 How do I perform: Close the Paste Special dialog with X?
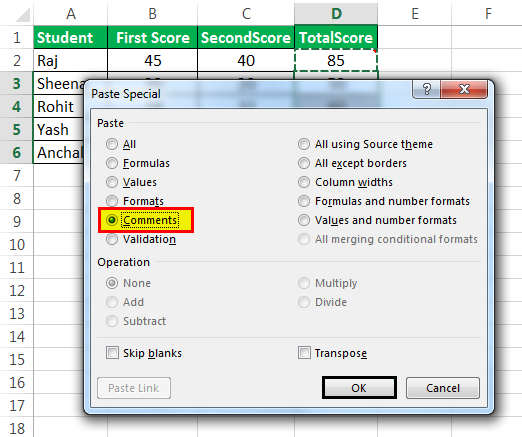click(464, 89)
